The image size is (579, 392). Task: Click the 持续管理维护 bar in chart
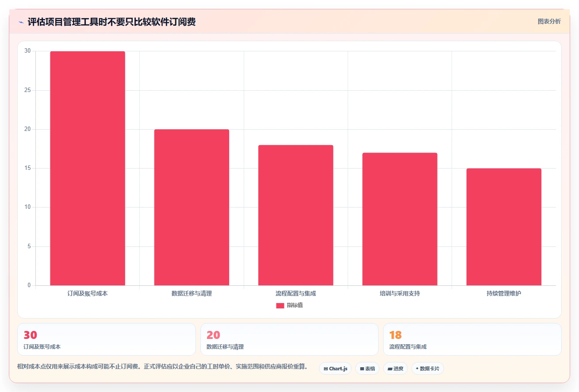(x=504, y=227)
